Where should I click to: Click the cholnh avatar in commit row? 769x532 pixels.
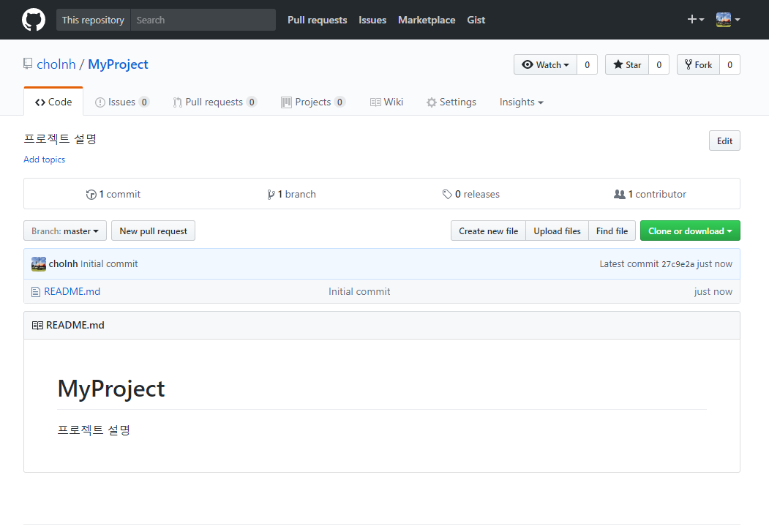coord(39,263)
